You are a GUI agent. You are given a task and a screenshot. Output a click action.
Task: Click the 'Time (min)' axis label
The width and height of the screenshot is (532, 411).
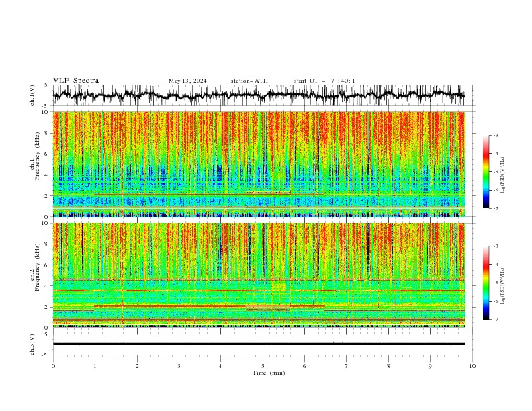269,373
